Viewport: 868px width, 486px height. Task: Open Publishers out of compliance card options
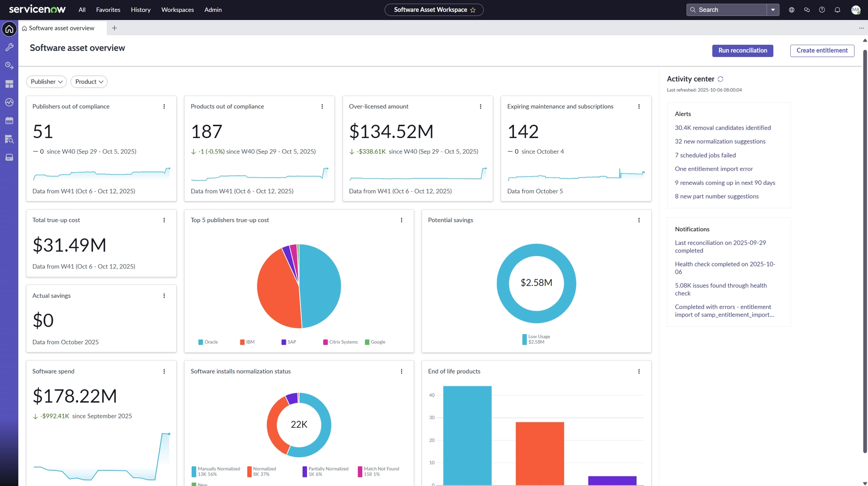(164, 107)
